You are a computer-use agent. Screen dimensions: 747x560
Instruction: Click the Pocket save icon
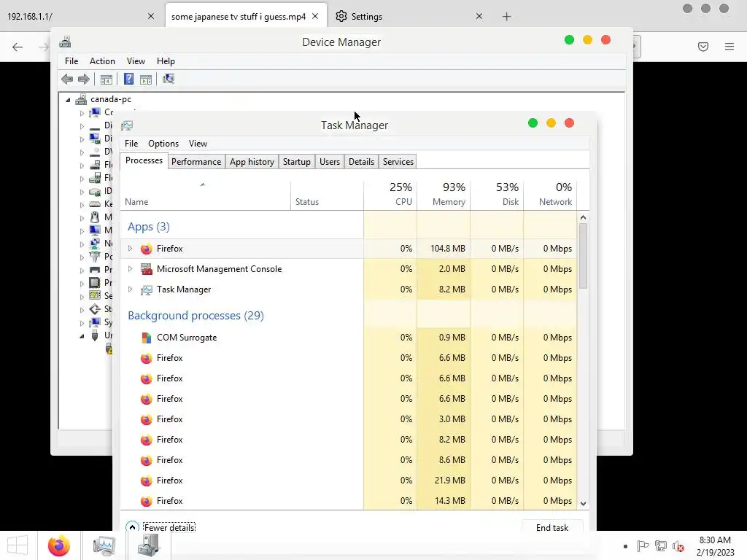click(703, 46)
